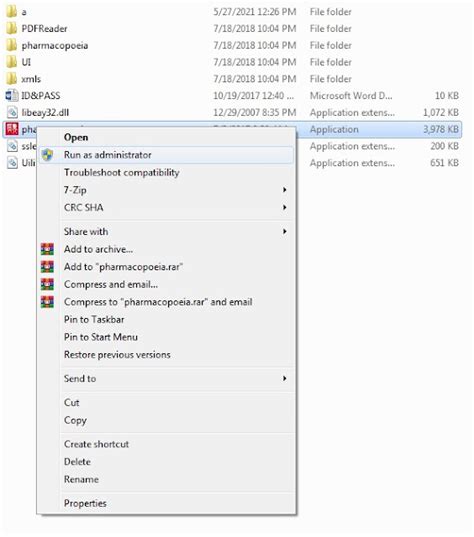Click the pharmacopoeia folder icon
Image resolution: width=474 pixels, height=537 pixels.
coord(11,45)
